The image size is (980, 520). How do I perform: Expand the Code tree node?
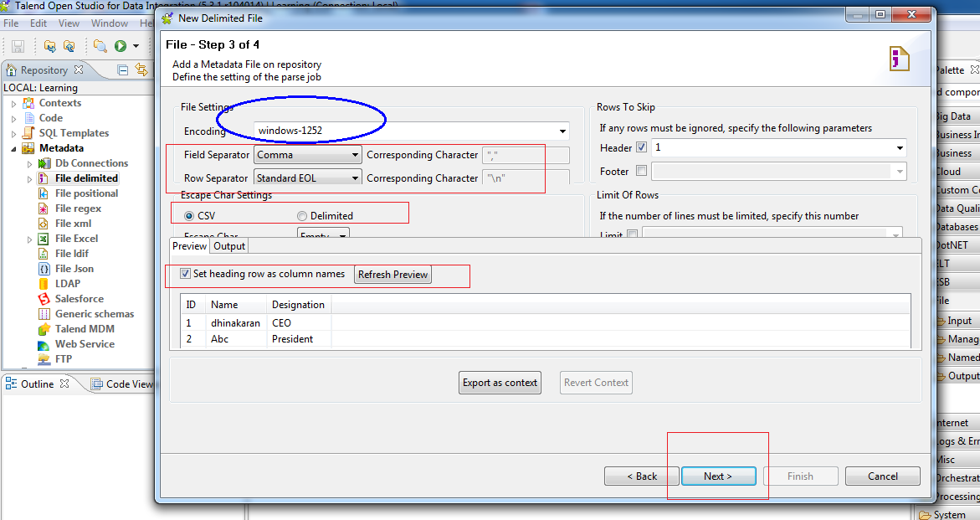13,119
